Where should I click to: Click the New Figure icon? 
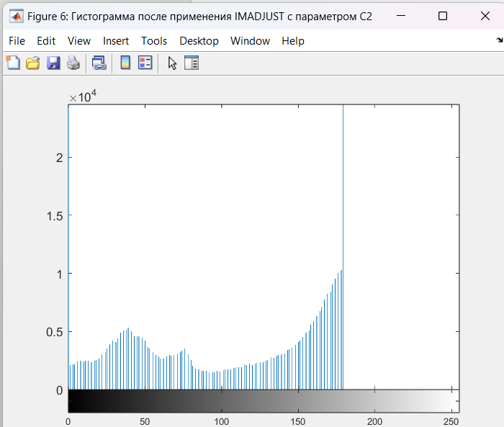(13, 63)
